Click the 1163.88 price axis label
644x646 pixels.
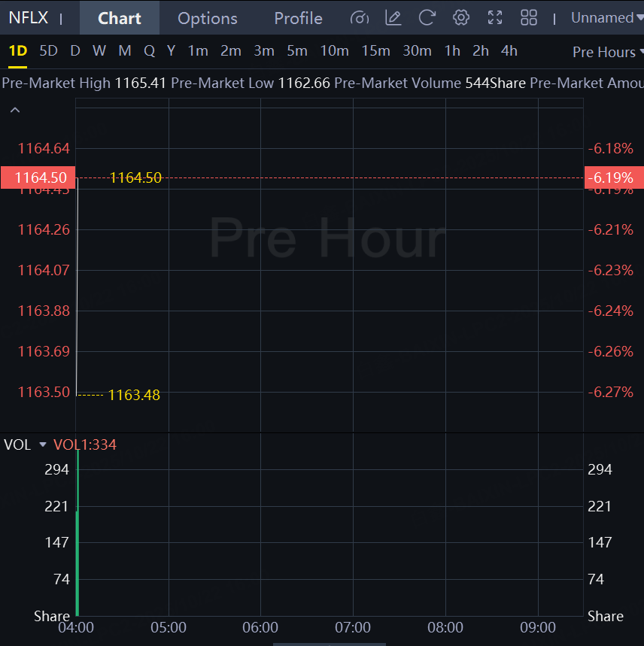(x=44, y=311)
